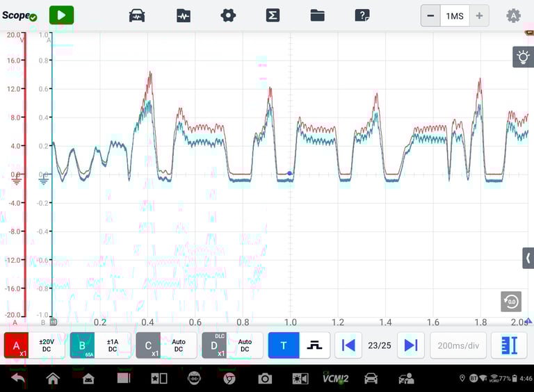This screenshot has width=534, height=392.
Task: Tap the top trigger position flag on the right edge
Action: click(530, 33)
